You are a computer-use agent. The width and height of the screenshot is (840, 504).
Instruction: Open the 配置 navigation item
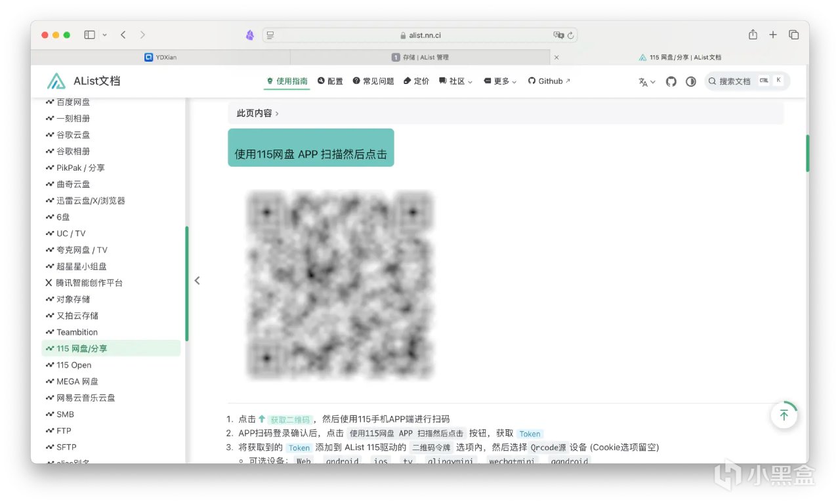(330, 81)
